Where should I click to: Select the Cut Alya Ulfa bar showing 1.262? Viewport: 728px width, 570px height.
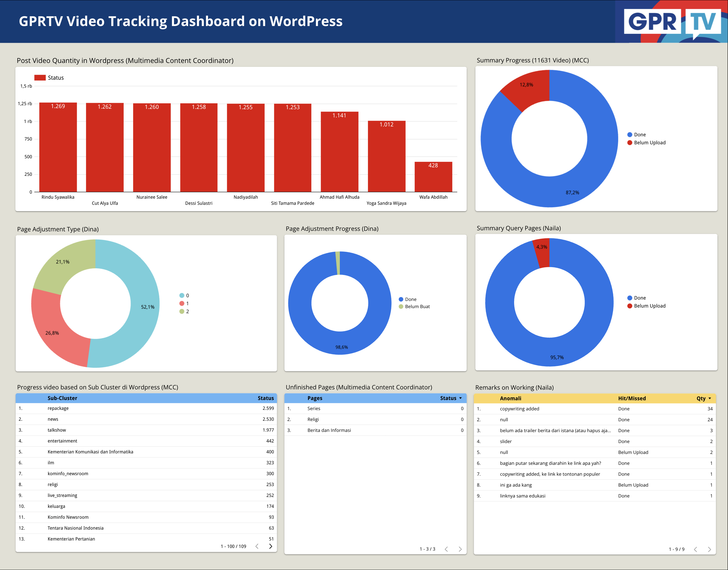point(105,147)
